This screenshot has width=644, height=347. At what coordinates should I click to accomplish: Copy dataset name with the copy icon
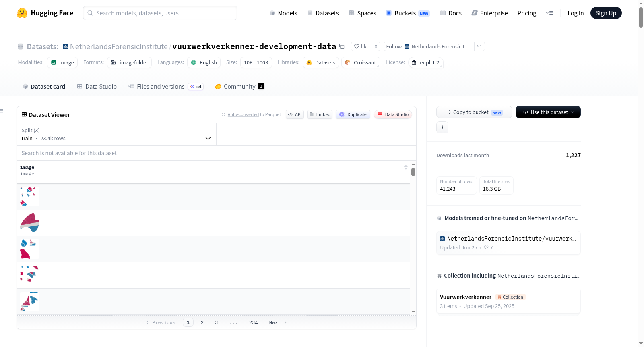[342, 46]
